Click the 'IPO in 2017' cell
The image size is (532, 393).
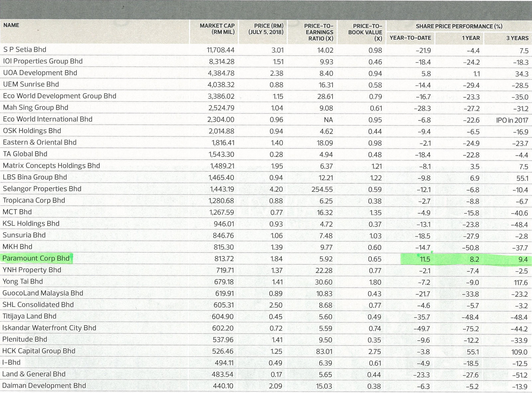click(512, 120)
